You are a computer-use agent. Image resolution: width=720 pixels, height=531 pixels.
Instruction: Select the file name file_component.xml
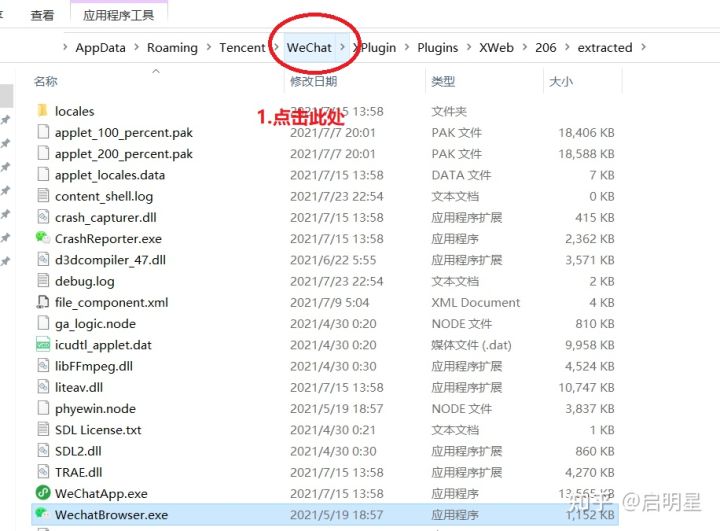pyautogui.click(x=112, y=302)
